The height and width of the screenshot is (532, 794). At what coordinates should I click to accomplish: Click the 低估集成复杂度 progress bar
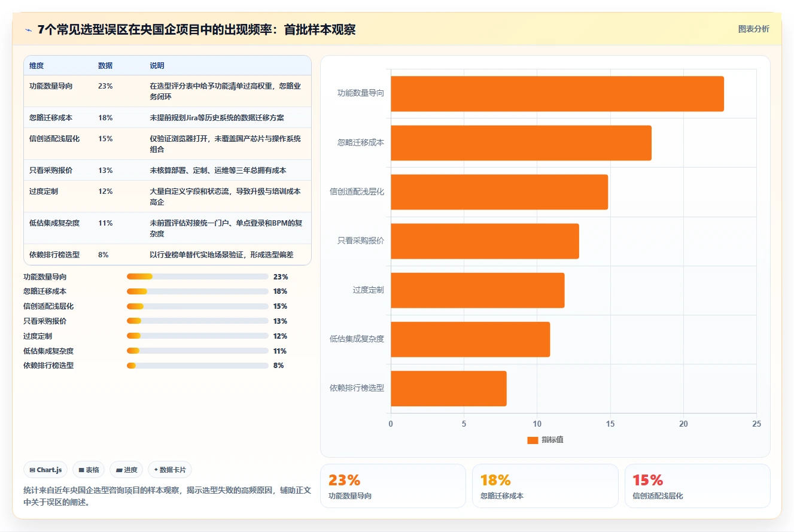pos(197,351)
